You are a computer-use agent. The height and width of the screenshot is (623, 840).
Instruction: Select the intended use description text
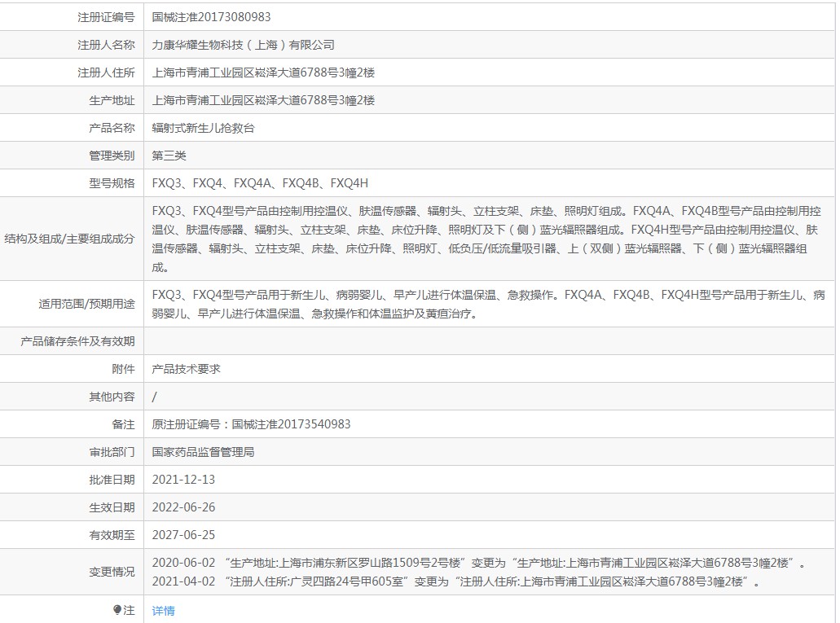coord(488,304)
